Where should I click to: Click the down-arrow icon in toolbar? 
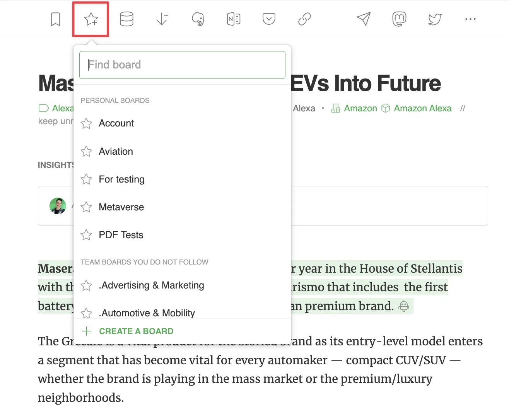(162, 19)
